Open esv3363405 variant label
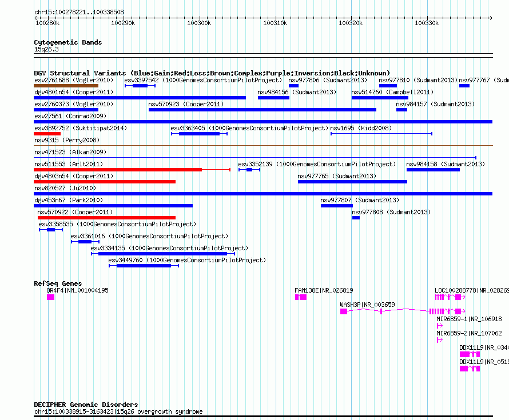The width and height of the screenshot is (509, 420). tap(249, 128)
